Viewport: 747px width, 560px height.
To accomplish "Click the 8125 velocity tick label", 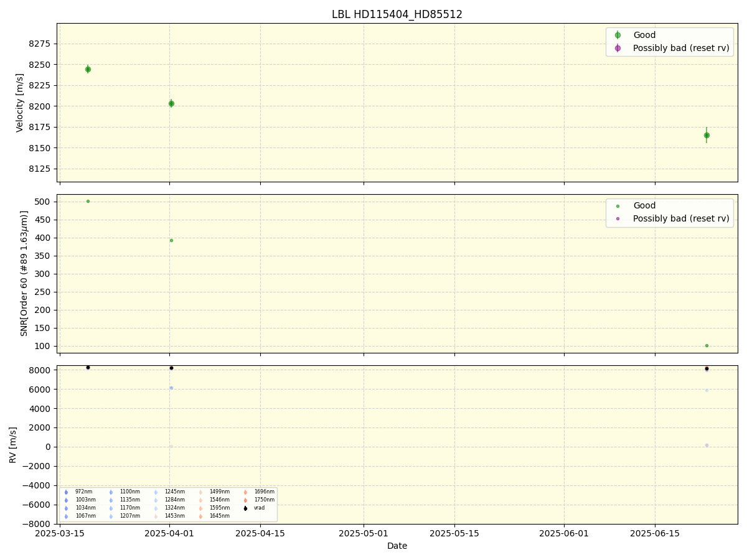I will (39, 169).
